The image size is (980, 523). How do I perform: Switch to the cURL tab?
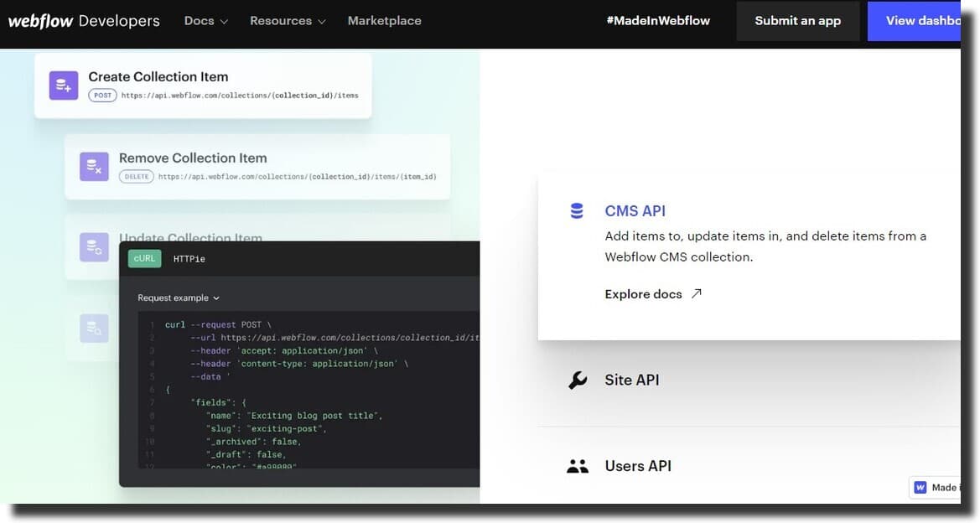[144, 258]
